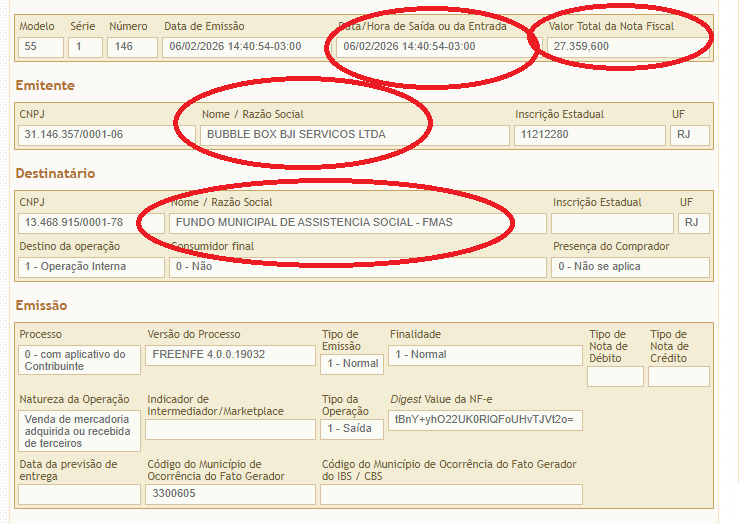
Task: Click Tipo da Operação value 1 - Saída
Action: pyautogui.click(x=352, y=430)
